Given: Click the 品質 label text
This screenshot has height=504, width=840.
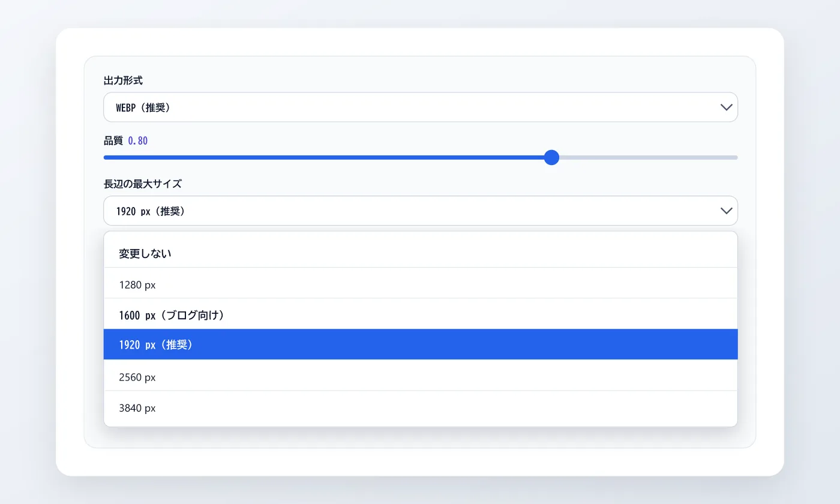Looking at the screenshot, I should pos(113,141).
